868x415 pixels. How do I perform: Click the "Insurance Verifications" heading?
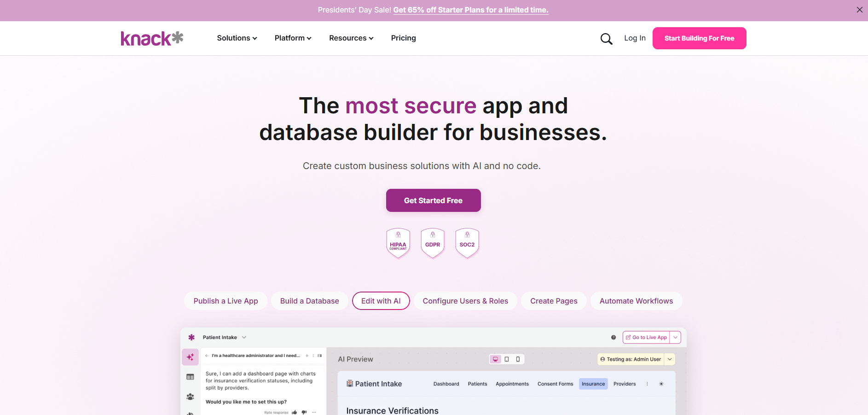pos(393,410)
